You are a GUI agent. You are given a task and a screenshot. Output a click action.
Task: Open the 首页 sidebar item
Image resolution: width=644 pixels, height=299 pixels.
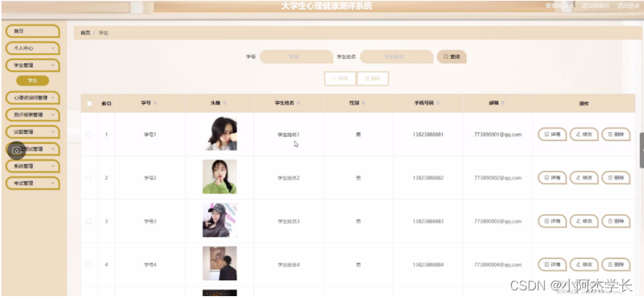click(32, 31)
